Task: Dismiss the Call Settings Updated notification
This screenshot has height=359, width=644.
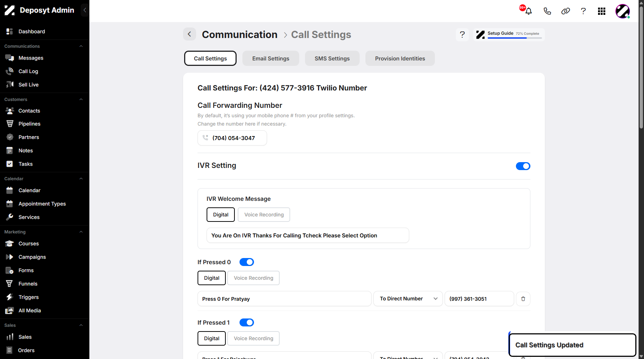Action: pos(572,345)
